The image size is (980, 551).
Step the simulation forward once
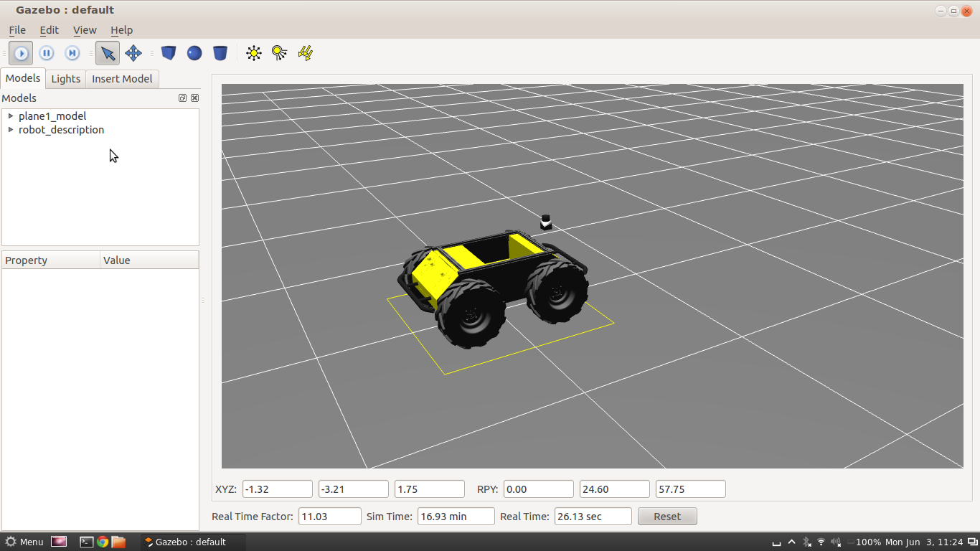tap(72, 53)
